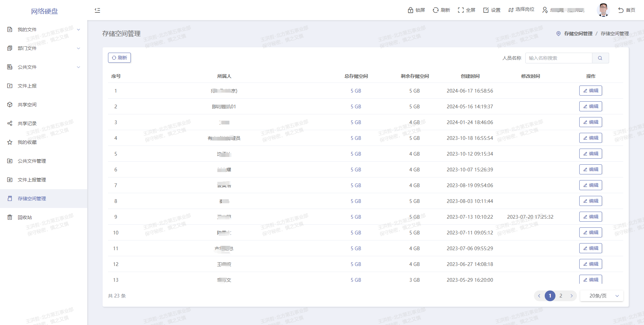Edit row 1 with 编辑 button
Viewport: 644px width, 325px height.
click(x=590, y=91)
